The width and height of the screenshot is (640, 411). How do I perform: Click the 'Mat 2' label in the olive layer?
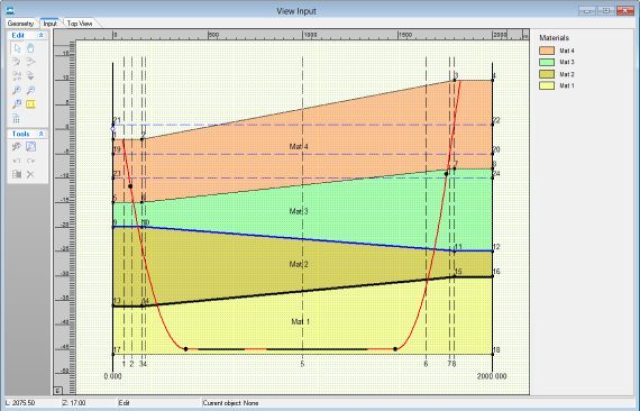point(299,264)
